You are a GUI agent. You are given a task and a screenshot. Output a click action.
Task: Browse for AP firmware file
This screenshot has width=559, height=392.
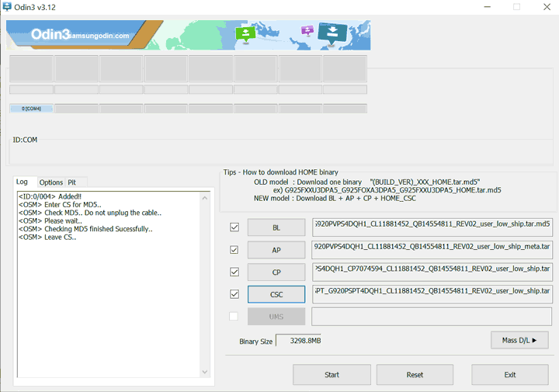(x=276, y=250)
